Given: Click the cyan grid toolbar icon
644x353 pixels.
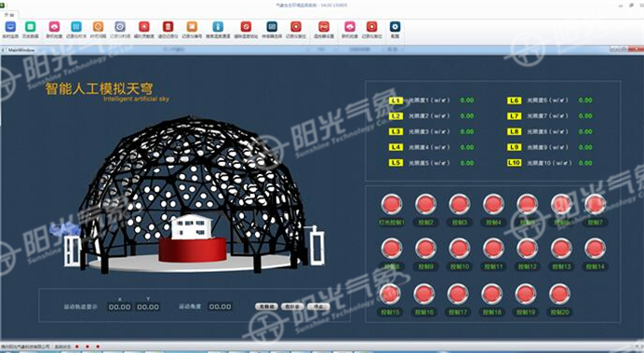Looking at the screenshot, I should (x=76, y=27).
